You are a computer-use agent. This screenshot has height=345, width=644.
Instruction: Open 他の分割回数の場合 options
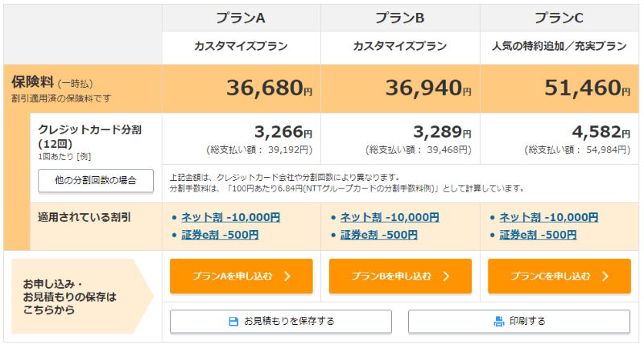click(x=96, y=180)
